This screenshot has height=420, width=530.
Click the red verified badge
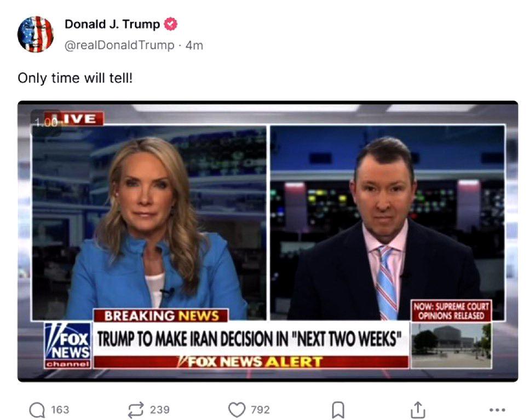(171, 24)
